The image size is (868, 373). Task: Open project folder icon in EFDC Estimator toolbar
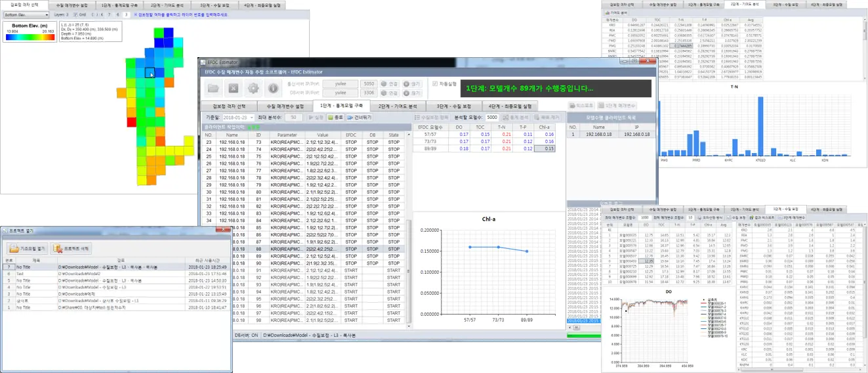coord(215,88)
